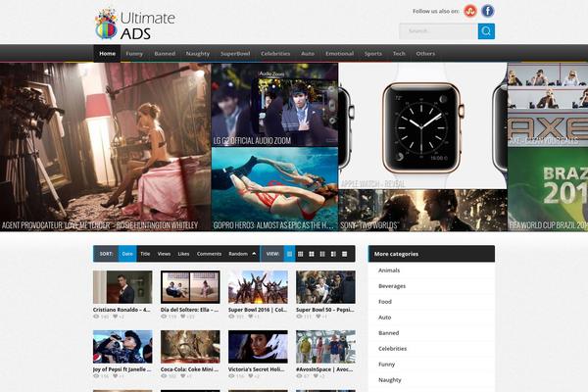
Task: Open the StumbleUpon follow icon
Action: (x=470, y=11)
